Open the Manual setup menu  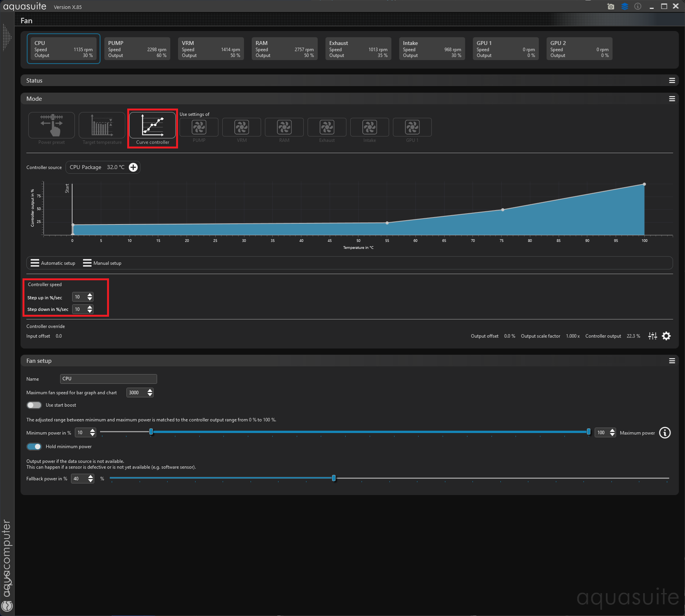(x=102, y=263)
